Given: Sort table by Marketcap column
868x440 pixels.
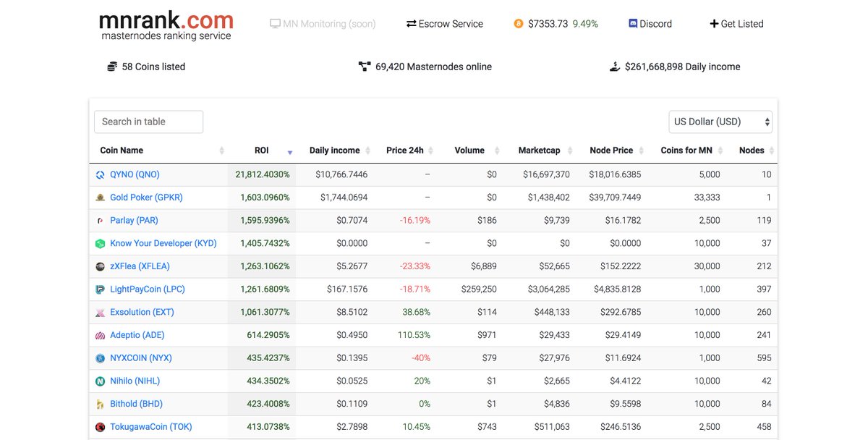Looking at the screenshot, I should click(x=539, y=151).
